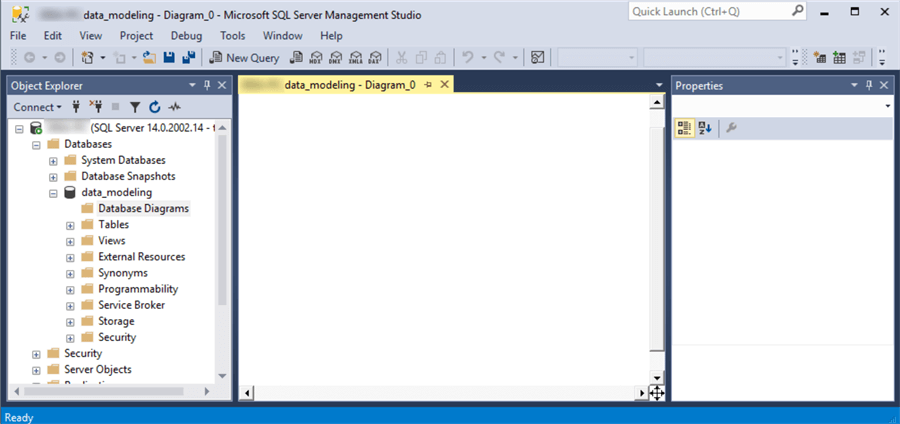
Task: Click the Database Engine Query icon
Action: pos(296,57)
